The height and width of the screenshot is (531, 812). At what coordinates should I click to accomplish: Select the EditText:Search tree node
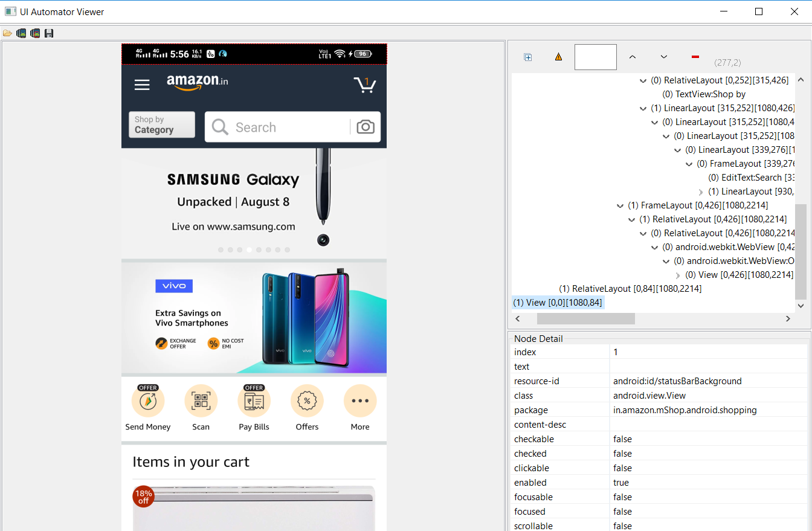[x=751, y=178]
